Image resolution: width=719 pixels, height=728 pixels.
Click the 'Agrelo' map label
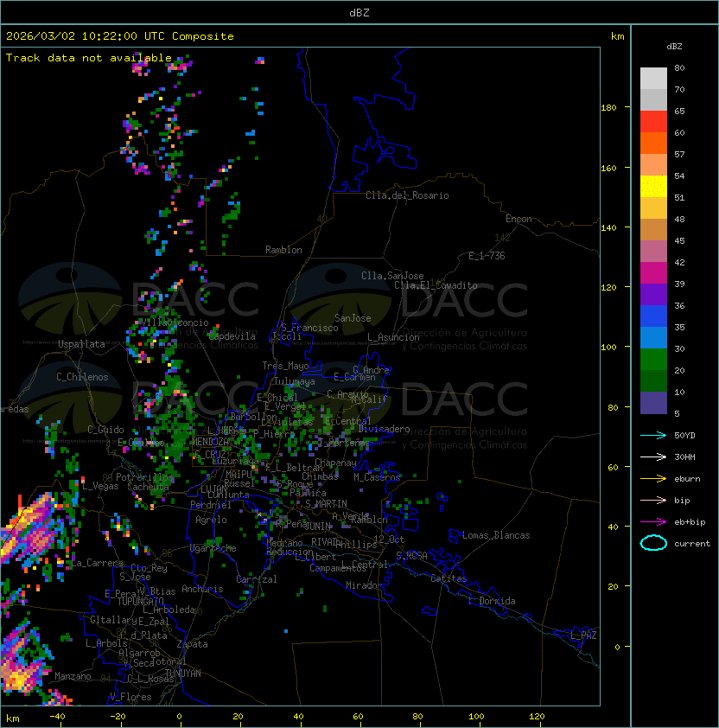tap(211, 520)
